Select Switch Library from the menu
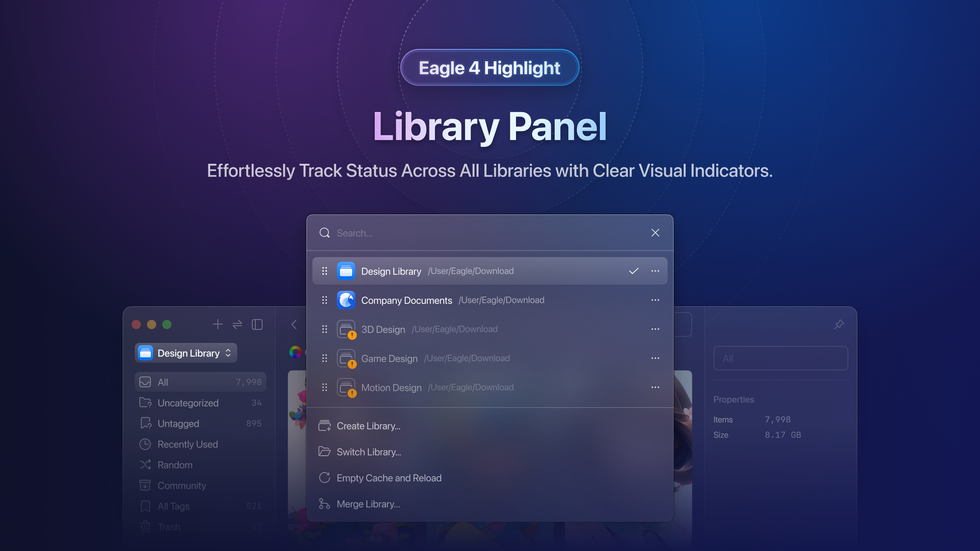The height and width of the screenshot is (551, 980). click(x=369, y=452)
